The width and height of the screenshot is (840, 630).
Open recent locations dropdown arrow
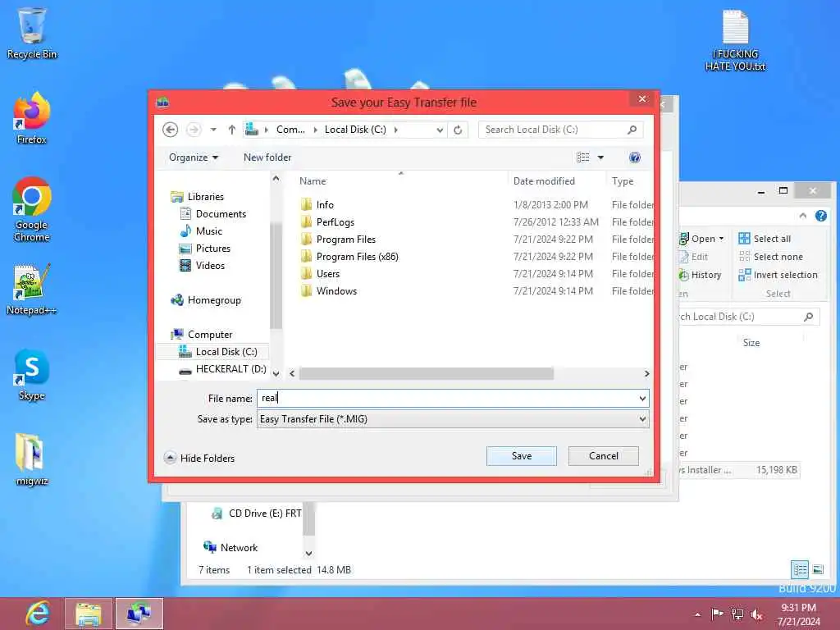(x=213, y=130)
